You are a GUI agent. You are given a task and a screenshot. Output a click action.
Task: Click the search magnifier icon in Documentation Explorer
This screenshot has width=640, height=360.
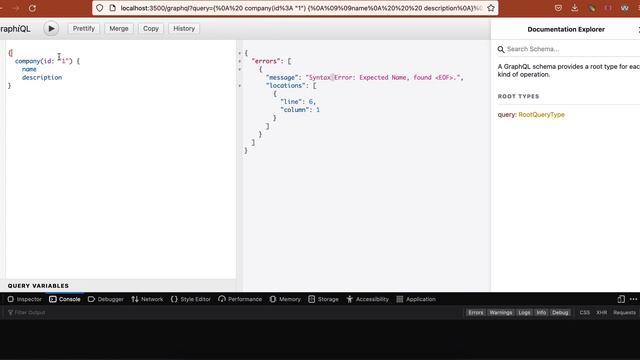click(501, 49)
